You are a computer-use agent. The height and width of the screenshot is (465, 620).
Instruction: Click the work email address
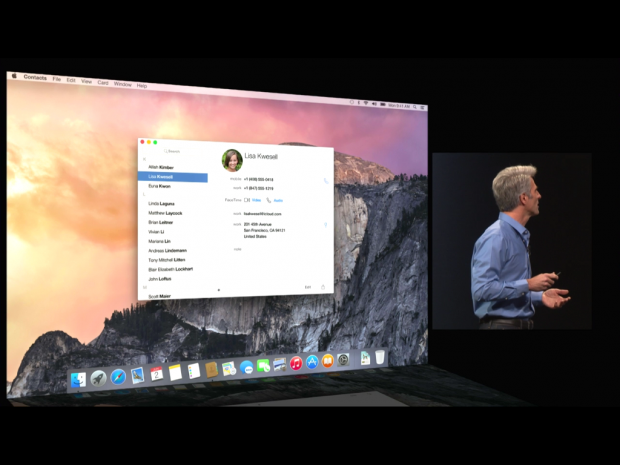click(263, 214)
